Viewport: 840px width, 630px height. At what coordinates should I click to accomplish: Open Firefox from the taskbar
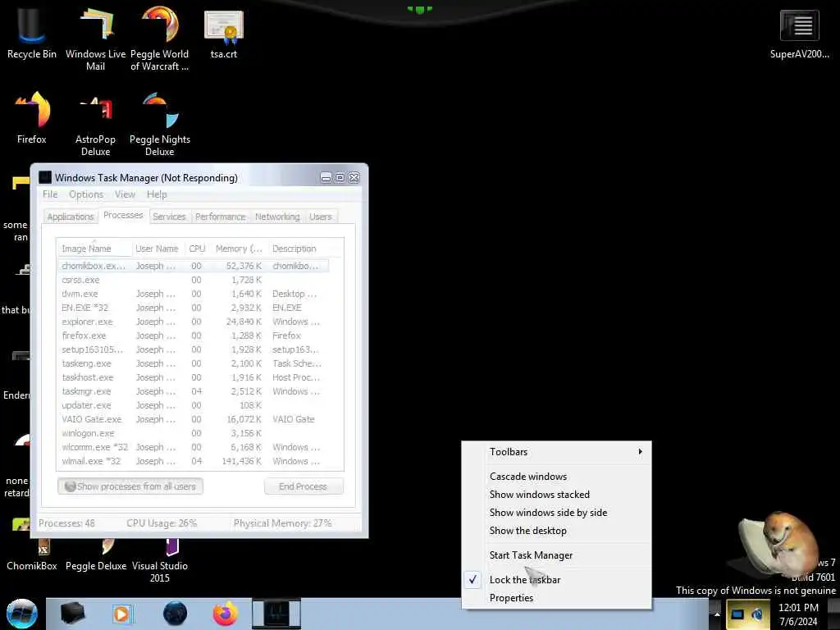tap(226, 614)
